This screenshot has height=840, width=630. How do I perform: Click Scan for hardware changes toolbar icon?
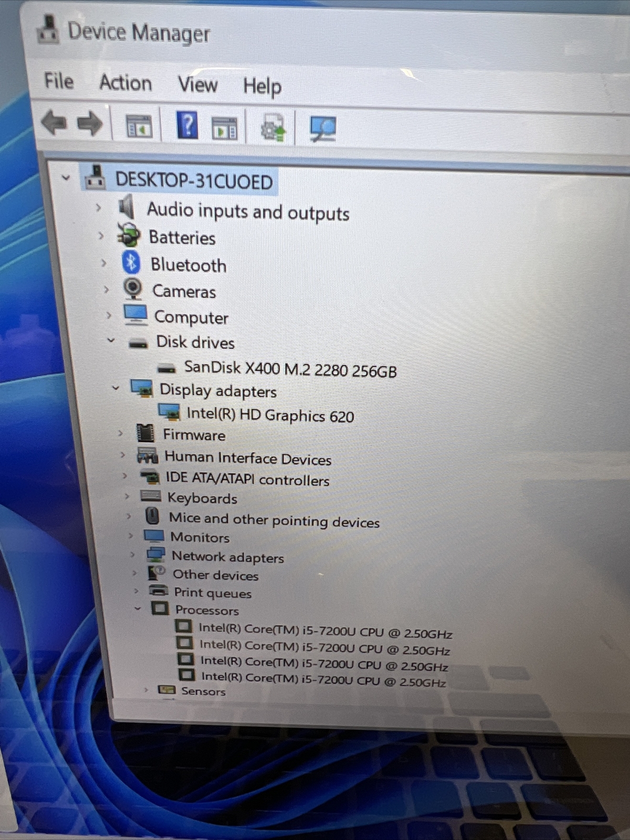click(322, 129)
